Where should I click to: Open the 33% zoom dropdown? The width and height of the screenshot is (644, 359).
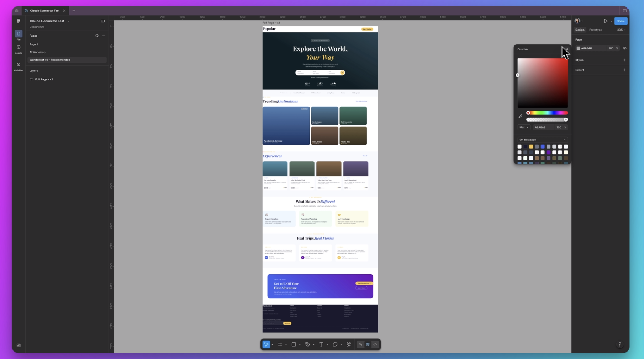(621, 30)
